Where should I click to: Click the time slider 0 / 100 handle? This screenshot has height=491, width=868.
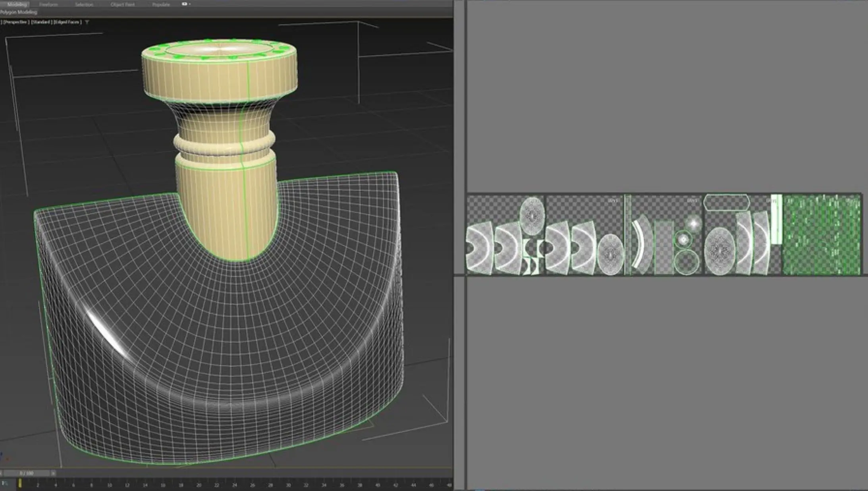(x=27, y=473)
